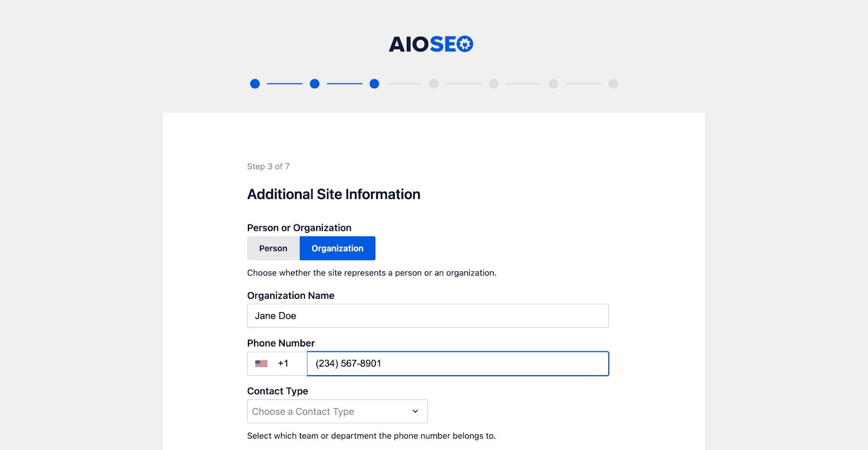The width and height of the screenshot is (868, 450).
Task: Click the Step 3 of 7 label
Action: pos(269,166)
